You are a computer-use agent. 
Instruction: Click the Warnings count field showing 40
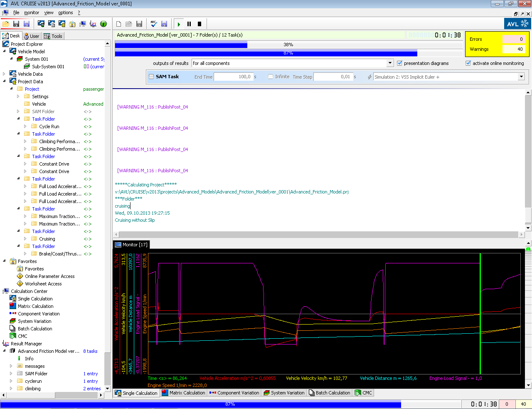[x=513, y=49]
